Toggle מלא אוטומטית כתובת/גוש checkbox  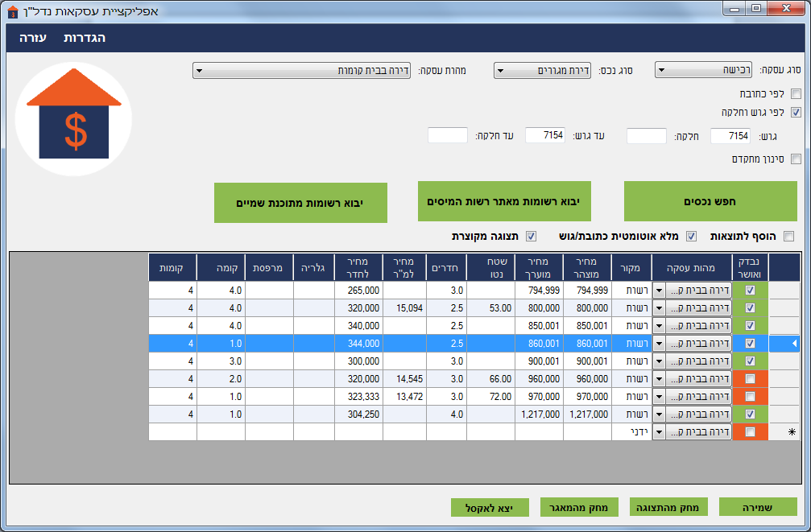click(x=691, y=237)
